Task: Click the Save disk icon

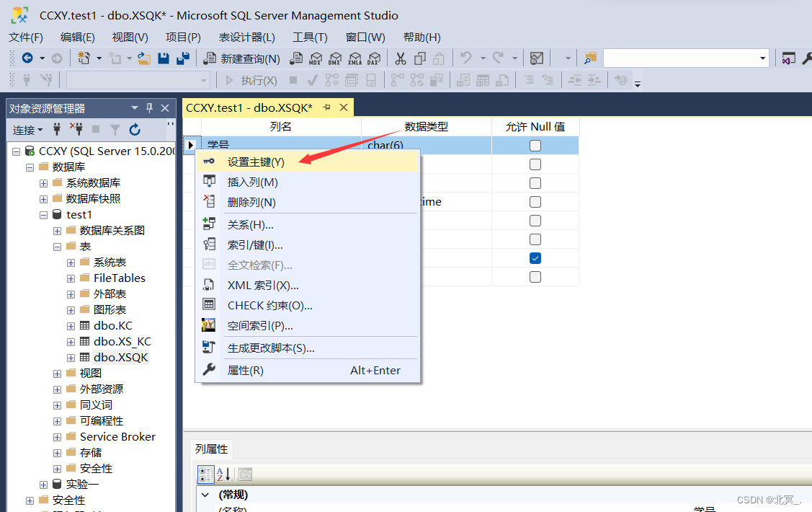Action: click(164, 58)
